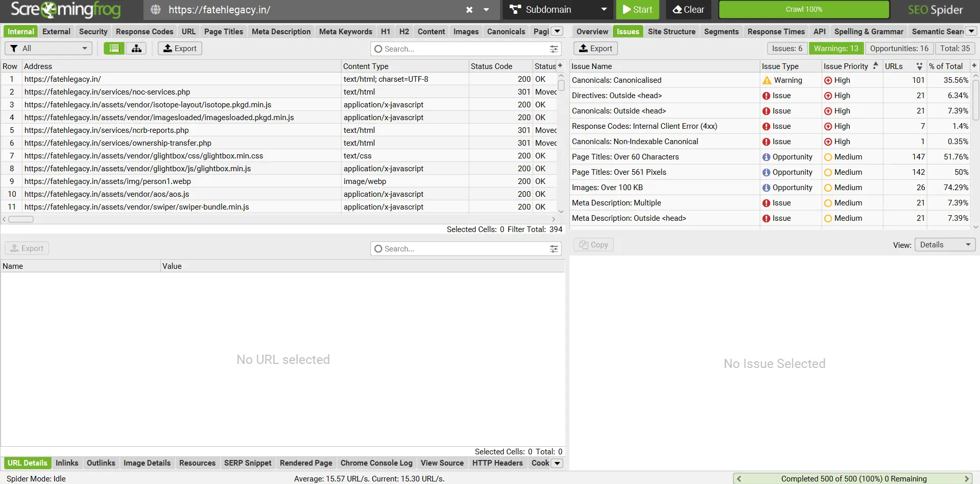Open the Subdomain crawl mode dropdown
This screenshot has width=980, height=484.
coord(558,10)
